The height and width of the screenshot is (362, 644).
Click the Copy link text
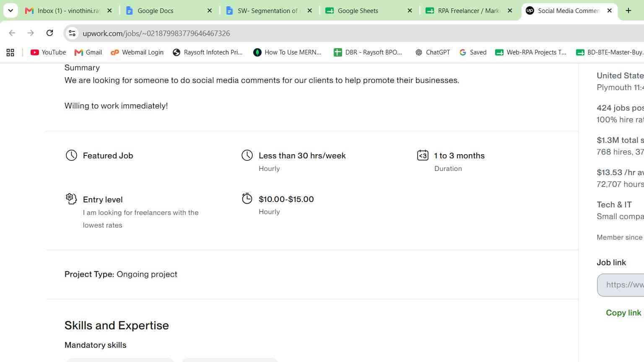point(623,313)
